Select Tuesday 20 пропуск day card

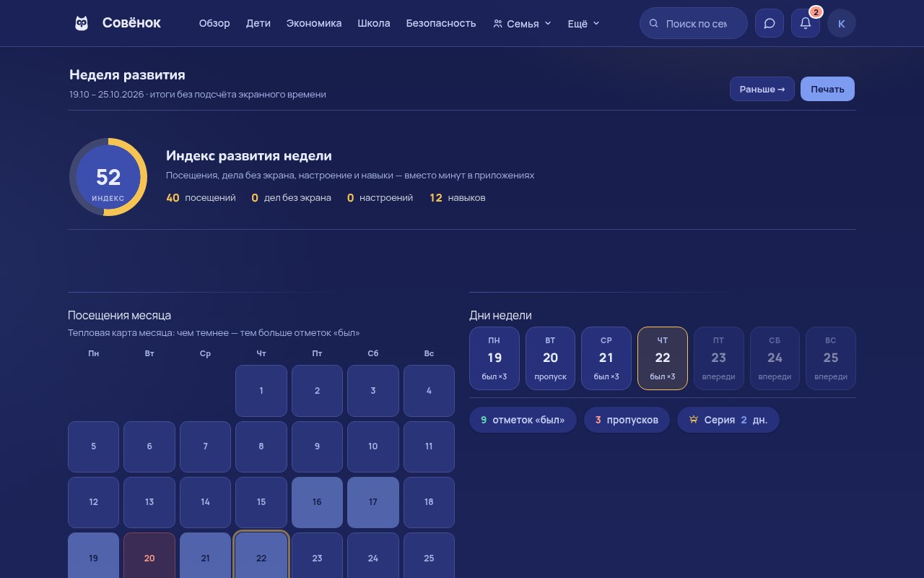tap(551, 358)
